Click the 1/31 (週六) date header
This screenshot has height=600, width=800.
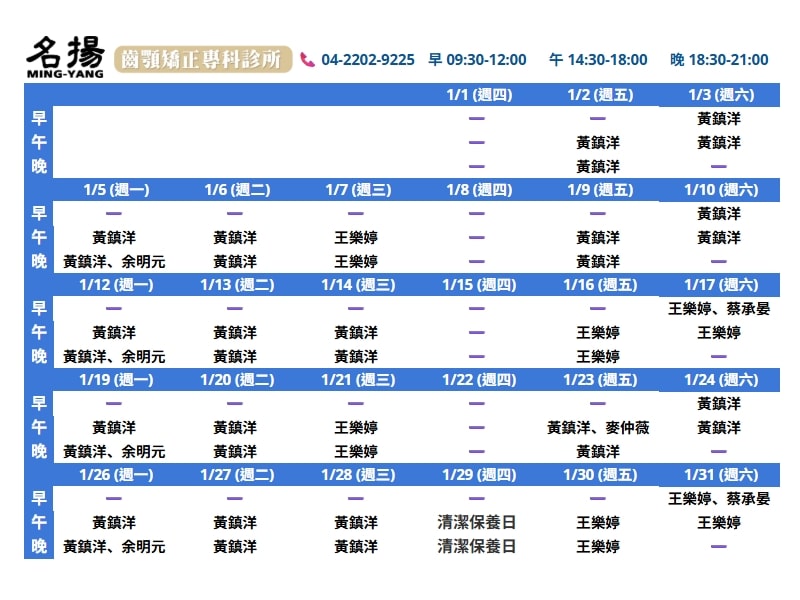pyautogui.click(x=719, y=475)
